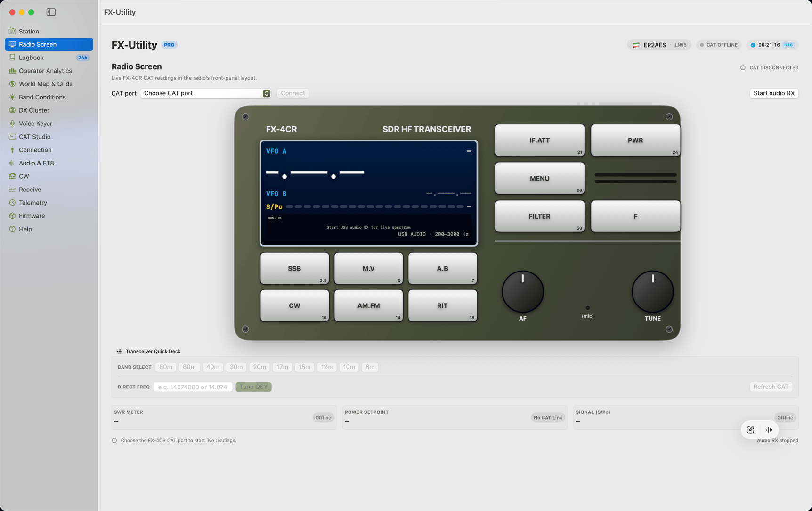Open the Help page
The width and height of the screenshot is (812, 511).
(49, 229)
